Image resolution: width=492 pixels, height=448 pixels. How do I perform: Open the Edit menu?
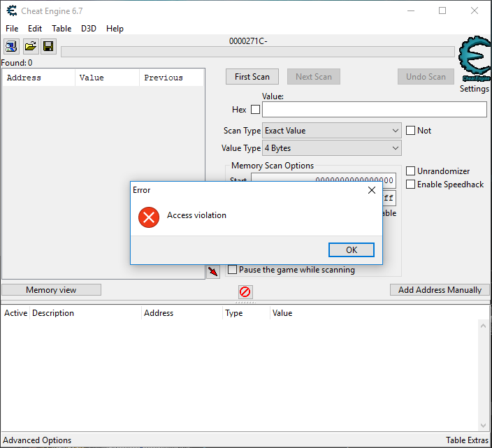pos(35,29)
